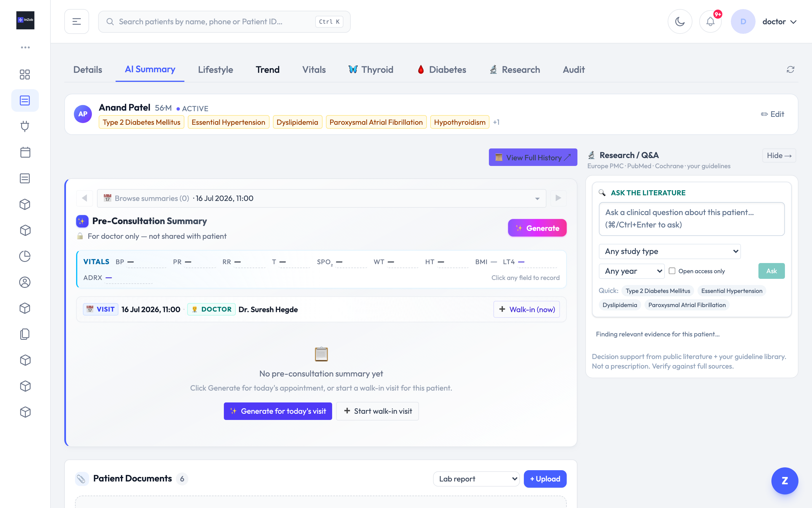Viewport: 812px width, 508px height.
Task: Switch to the Lifestyle tab
Action: (215, 69)
